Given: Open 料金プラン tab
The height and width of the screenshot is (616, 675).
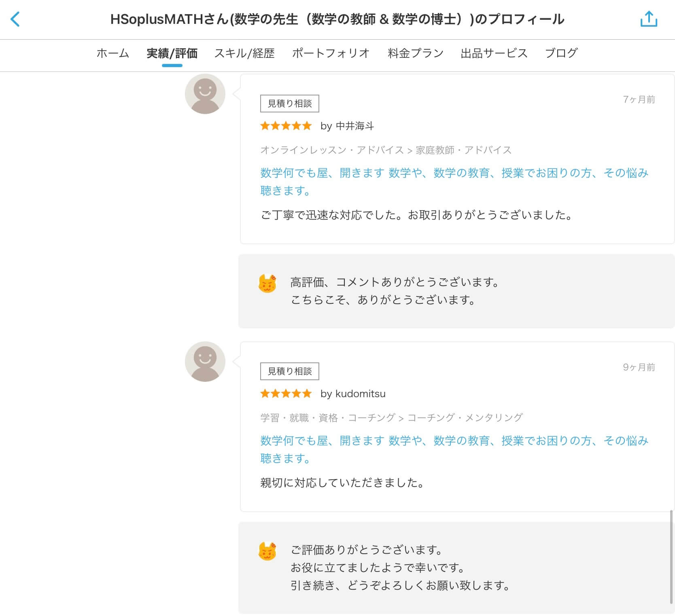Looking at the screenshot, I should tap(416, 53).
